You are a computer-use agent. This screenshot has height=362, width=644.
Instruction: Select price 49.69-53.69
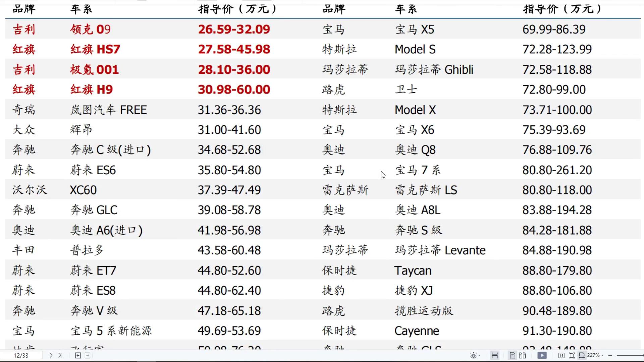(x=229, y=330)
